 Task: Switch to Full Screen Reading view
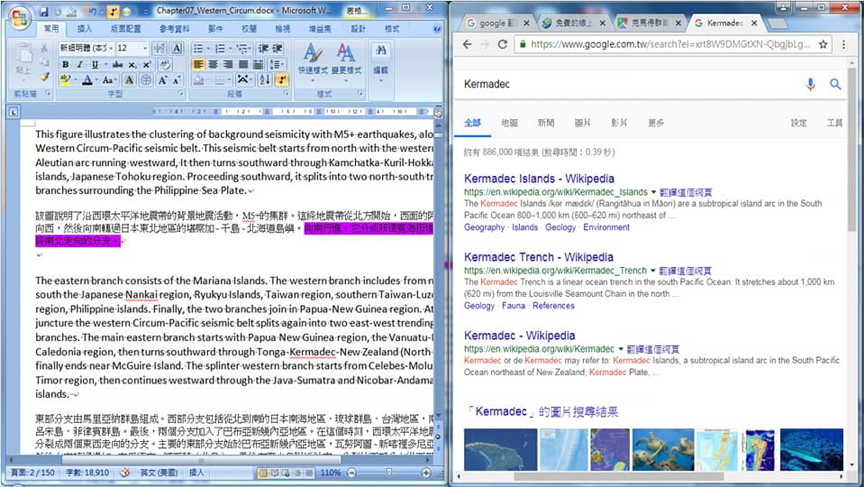pos(274,473)
